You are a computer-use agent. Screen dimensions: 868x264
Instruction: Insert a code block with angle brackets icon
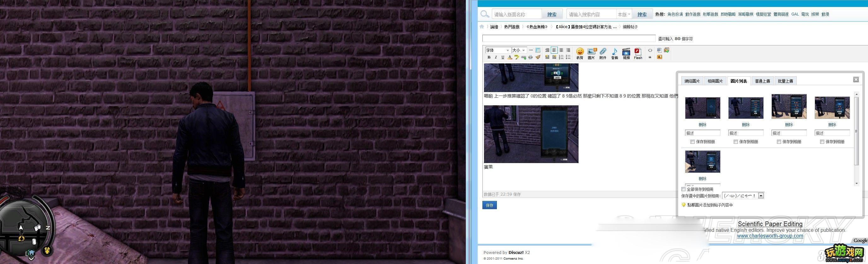tap(650, 50)
